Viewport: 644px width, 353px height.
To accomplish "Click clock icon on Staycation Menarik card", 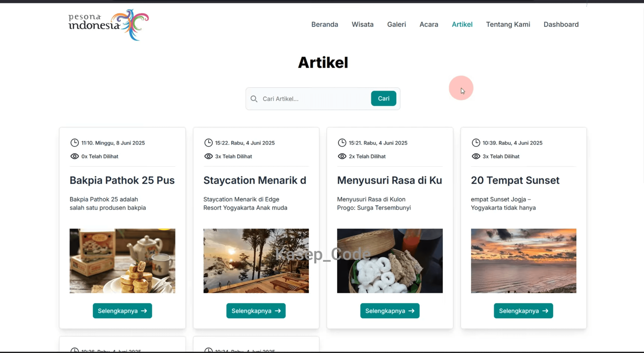I will point(208,143).
